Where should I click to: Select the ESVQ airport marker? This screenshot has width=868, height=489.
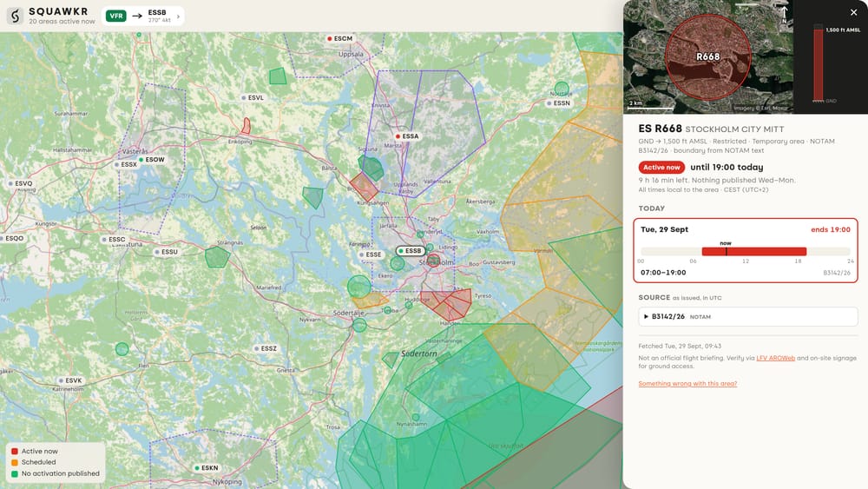coord(21,183)
